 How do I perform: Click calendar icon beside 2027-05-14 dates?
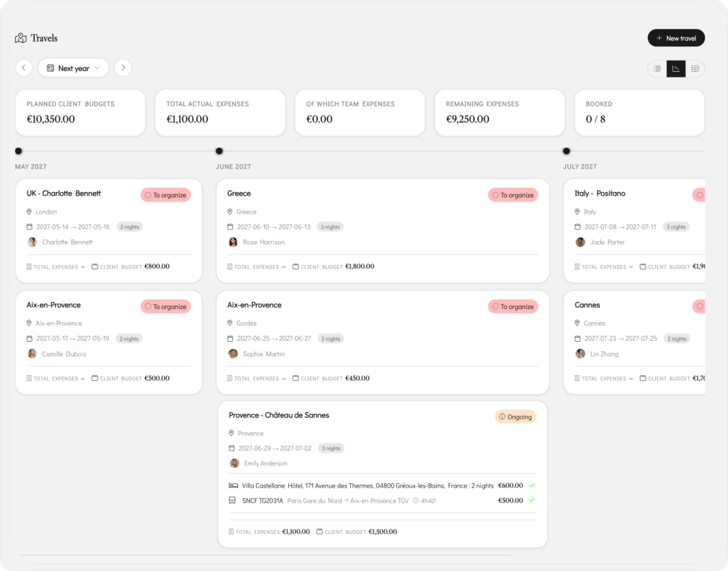click(x=29, y=227)
